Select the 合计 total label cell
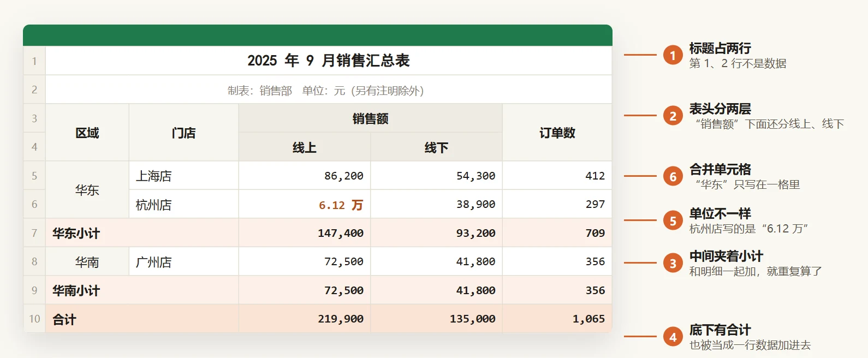The height and width of the screenshot is (358, 868). coord(142,319)
